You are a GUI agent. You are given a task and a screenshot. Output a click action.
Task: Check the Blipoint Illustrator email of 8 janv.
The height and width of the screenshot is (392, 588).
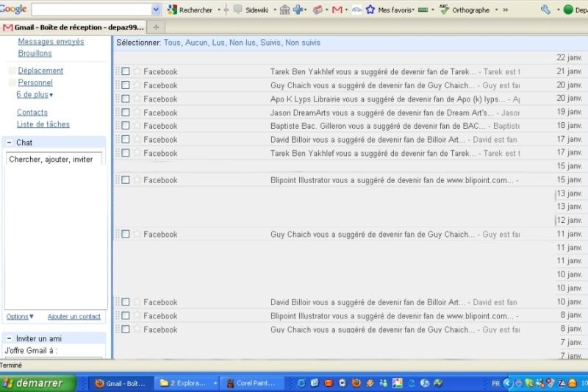click(x=125, y=316)
